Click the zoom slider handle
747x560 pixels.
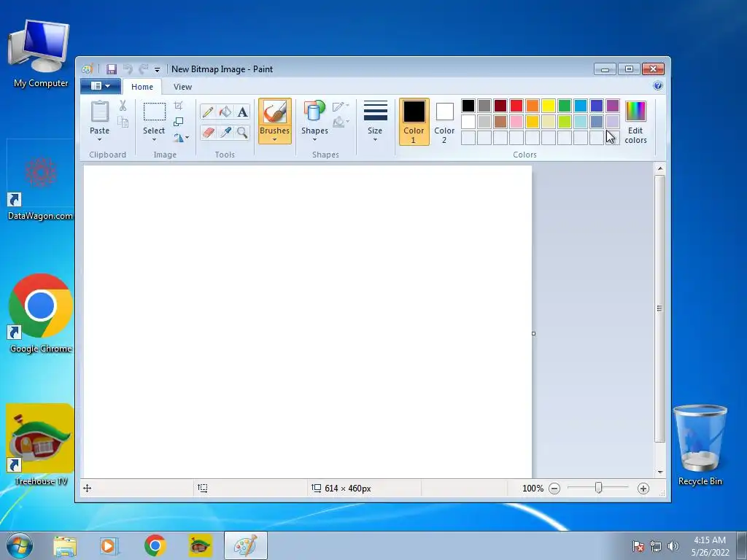[598, 488]
